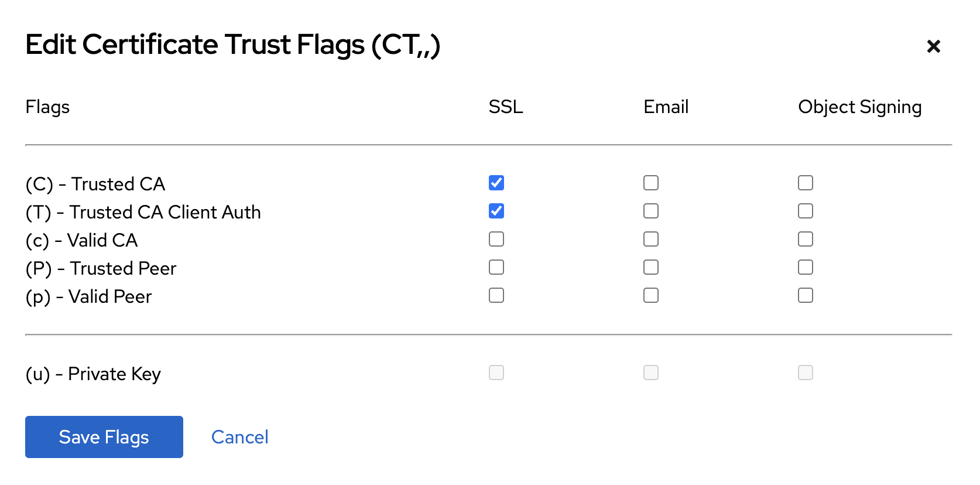Check Trusted CA Client Auth for Object Signing
This screenshot has height=485, width=980.
[x=806, y=211]
